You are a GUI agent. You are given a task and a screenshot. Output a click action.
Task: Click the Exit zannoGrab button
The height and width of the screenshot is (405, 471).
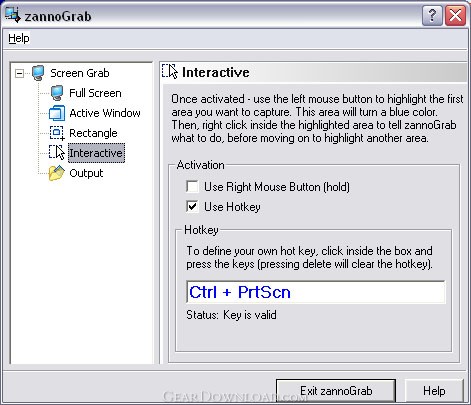[x=336, y=391]
